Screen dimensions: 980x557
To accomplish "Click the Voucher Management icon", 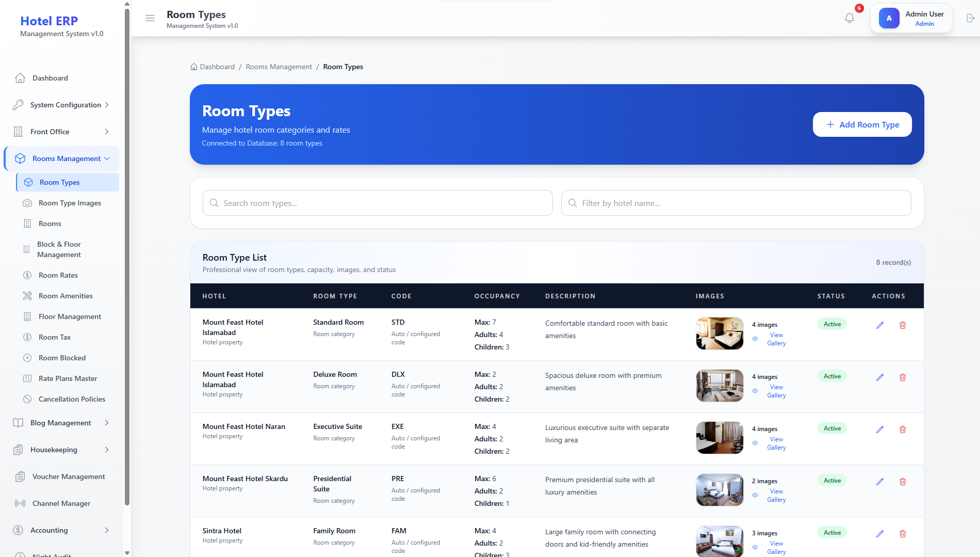I will (x=20, y=476).
